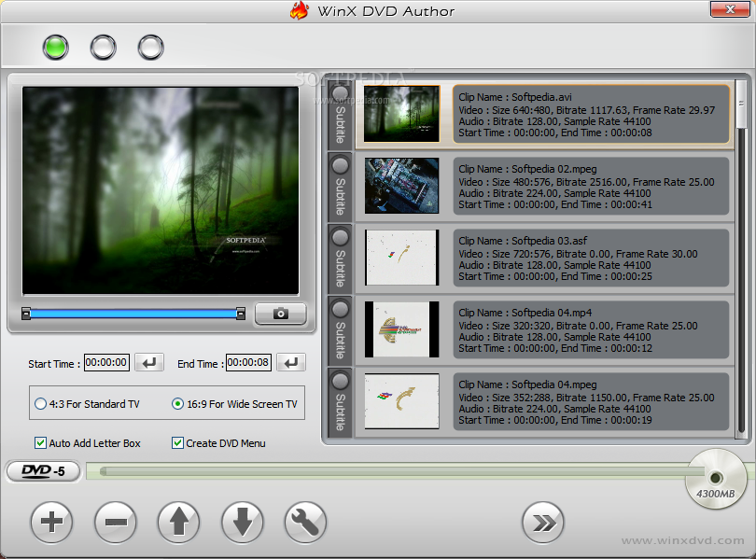Click 'Clip Name : Softpedia 04.mpeg' info text
This screenshot has height=559, width=756.
click(x=527, y=384)
